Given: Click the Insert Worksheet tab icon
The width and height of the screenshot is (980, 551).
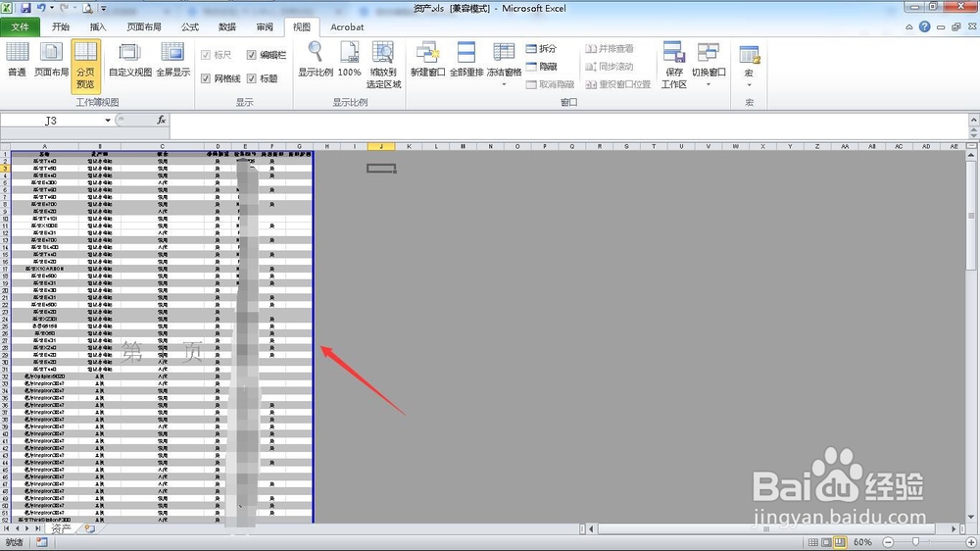Looking at the screenshot, I should tap(89, 528).
